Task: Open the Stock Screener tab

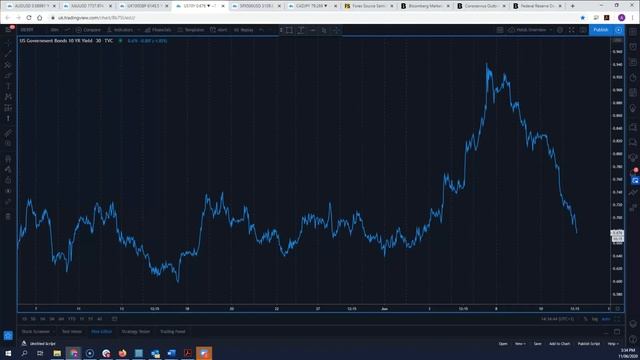Action: [x=36, y=332]
